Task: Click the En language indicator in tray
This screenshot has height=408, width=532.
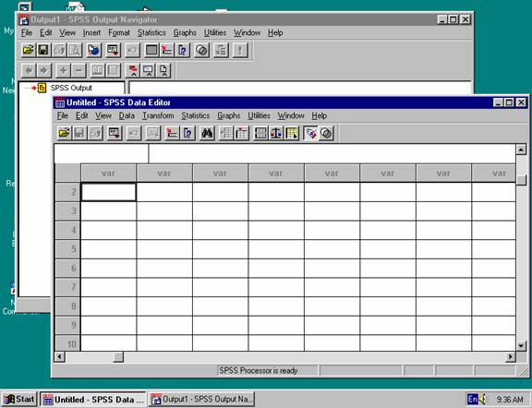Action: pyautogui.click(x=472, y=399)
